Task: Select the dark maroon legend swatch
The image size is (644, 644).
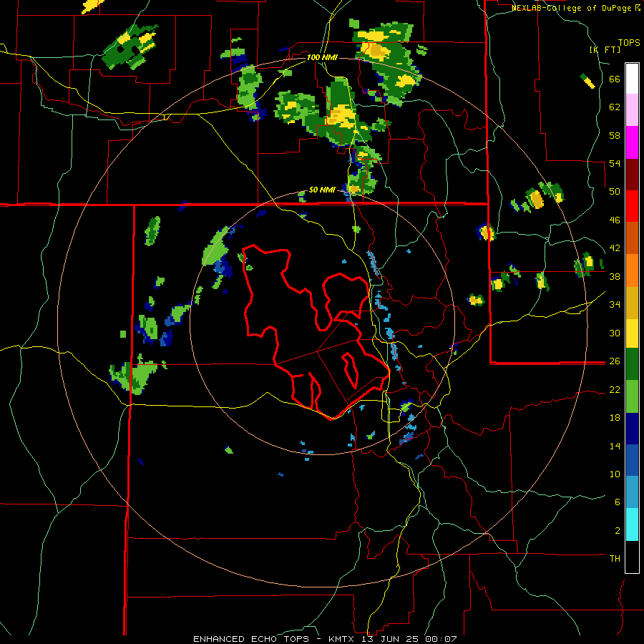Action: tap(632, 175)
